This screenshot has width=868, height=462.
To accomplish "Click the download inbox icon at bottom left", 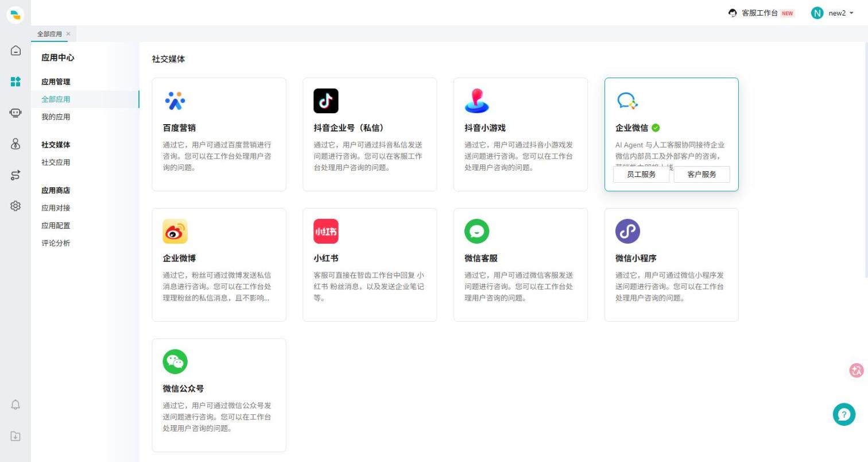I will pos(15,436).
